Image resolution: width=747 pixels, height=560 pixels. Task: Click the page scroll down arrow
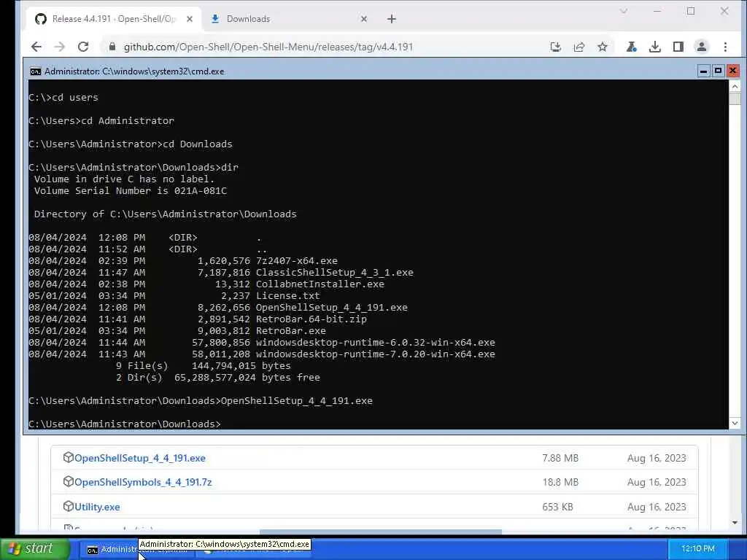click(x=735, y=522)
